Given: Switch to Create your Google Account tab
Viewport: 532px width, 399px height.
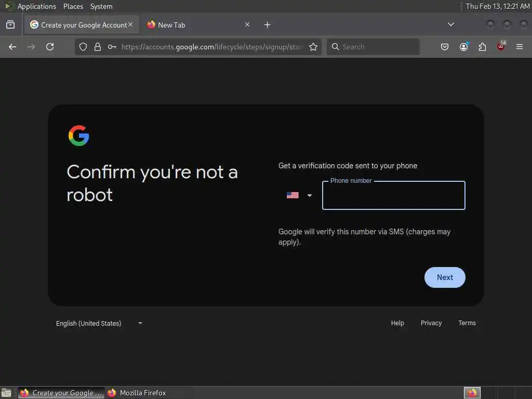Looking at the screenshot, I should pyautogui.click(x=82, y=25).
